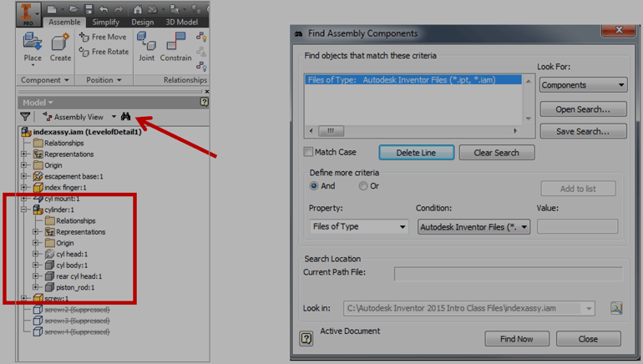
Task: Click the browse icon next to Look in
Action: point(616,308)
